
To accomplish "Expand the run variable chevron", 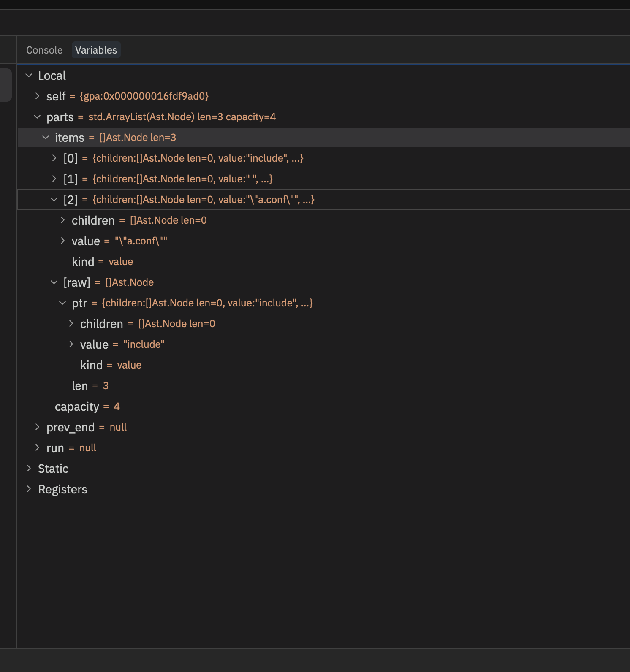I will click(x=37, y=448).
